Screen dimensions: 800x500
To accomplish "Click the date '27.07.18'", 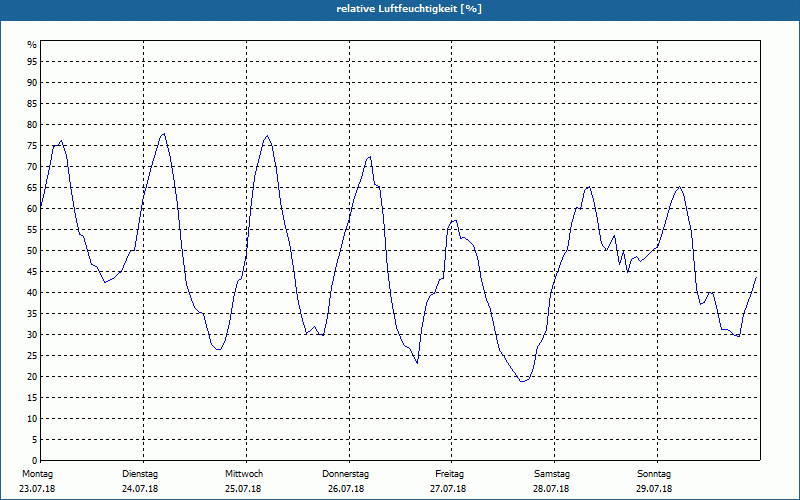I will (x=448, y=489).
